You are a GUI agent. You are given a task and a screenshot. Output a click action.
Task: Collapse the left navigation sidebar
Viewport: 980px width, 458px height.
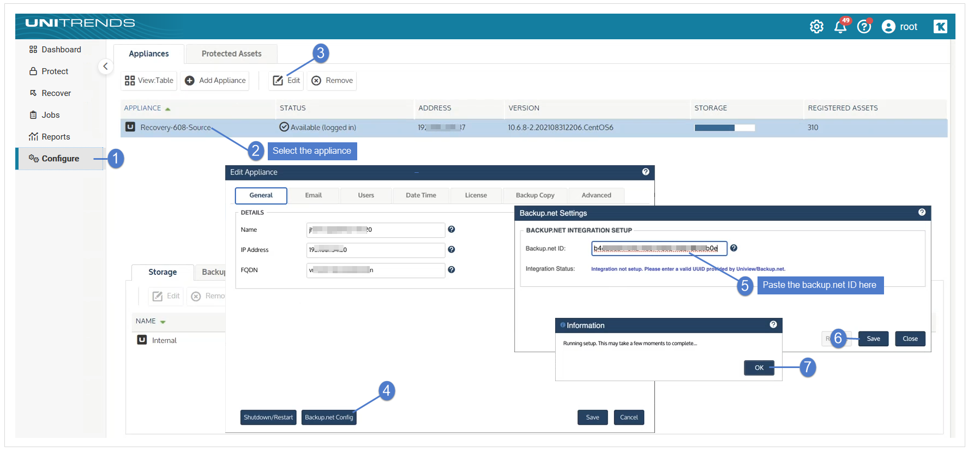click(x=105, y=67)
